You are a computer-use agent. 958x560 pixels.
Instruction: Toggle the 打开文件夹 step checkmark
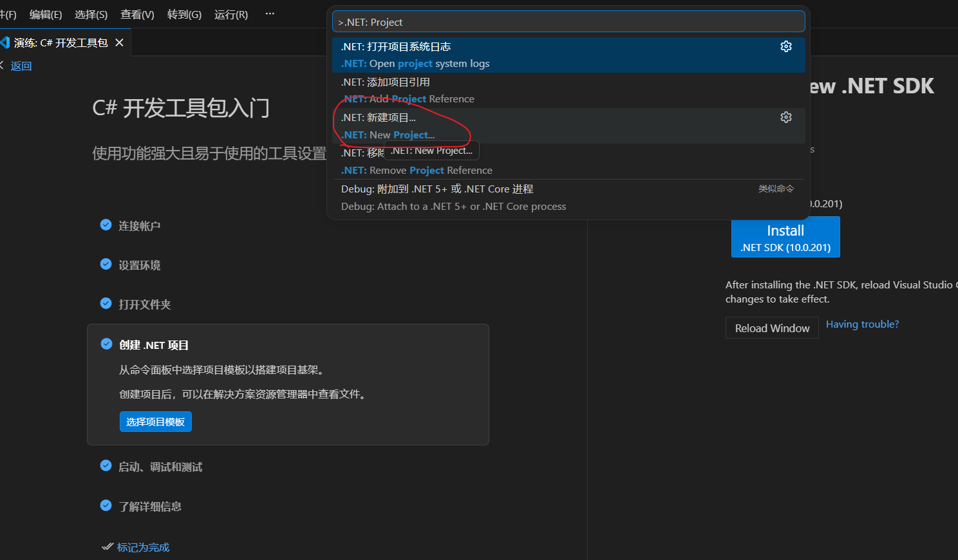[106, 303]
